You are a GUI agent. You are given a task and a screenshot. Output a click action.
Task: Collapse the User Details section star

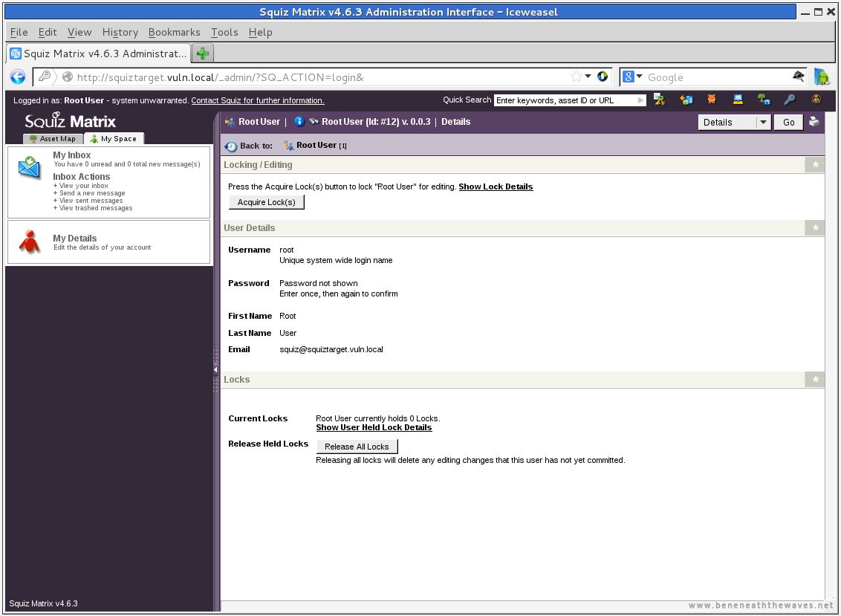pos(815,228)
